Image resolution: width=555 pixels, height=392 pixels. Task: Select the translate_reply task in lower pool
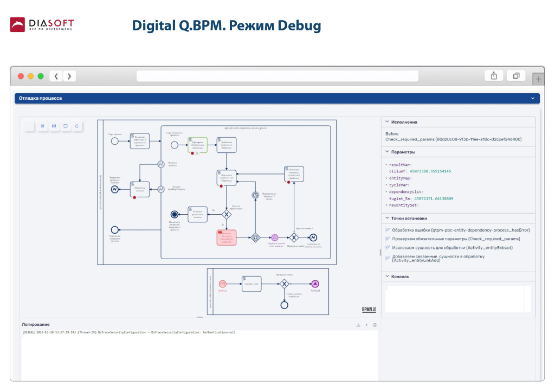click(x=251, y=284)
